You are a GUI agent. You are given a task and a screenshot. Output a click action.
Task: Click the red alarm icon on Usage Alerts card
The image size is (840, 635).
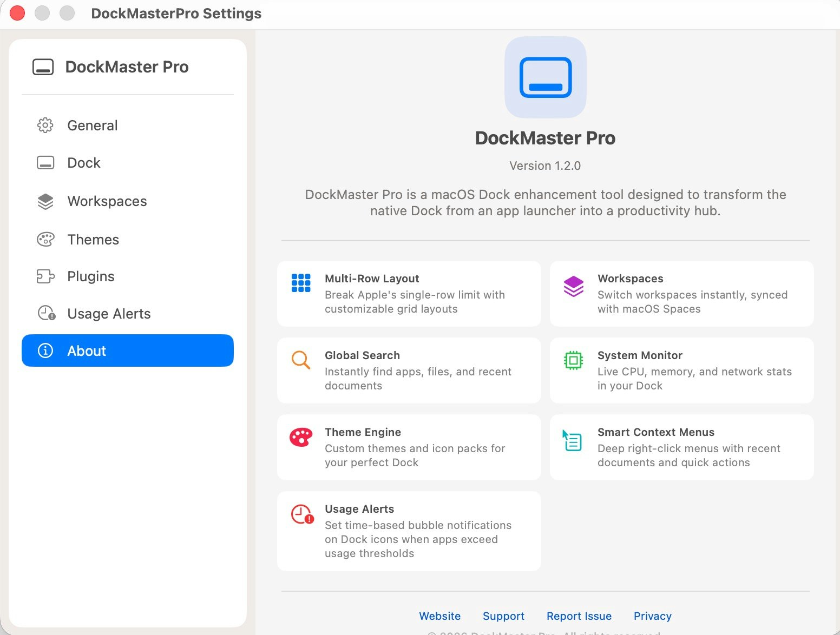pyautogui.click(x=301, y=513)
